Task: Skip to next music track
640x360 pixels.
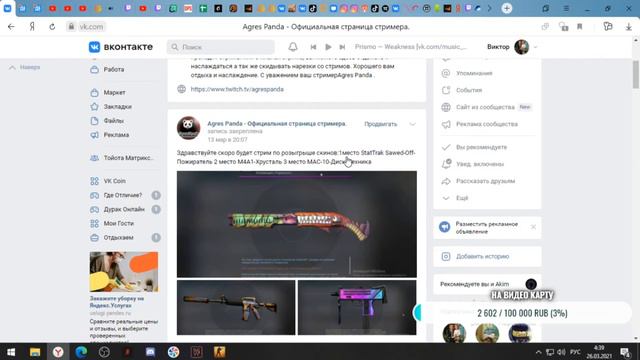Action: [342, 47]
